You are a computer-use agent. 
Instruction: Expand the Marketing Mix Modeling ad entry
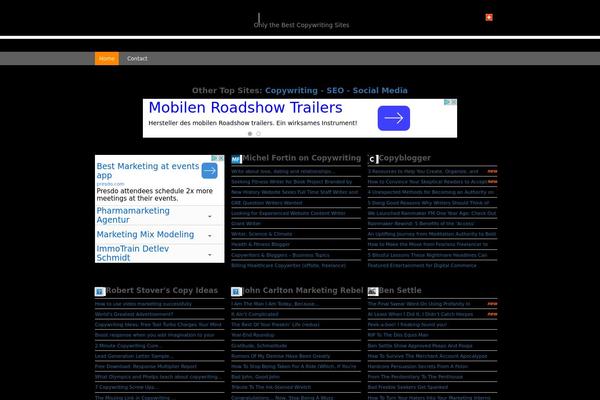tap(210, 236)
